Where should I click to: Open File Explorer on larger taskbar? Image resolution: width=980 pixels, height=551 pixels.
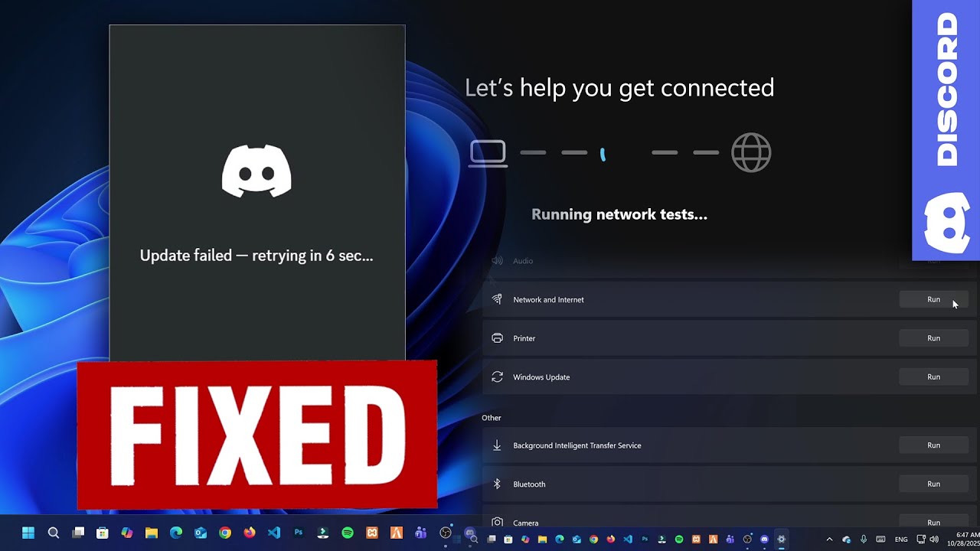click(152, 533)
